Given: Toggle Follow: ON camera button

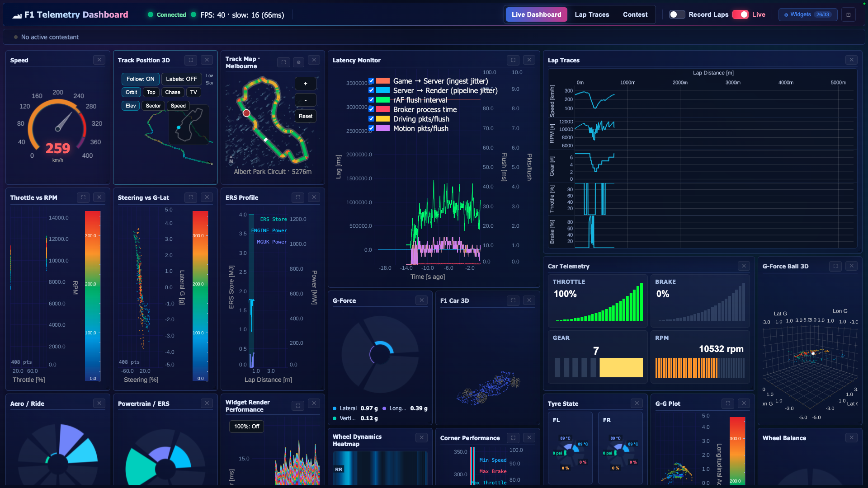Looking at the screenshot, I should (140, 79).
